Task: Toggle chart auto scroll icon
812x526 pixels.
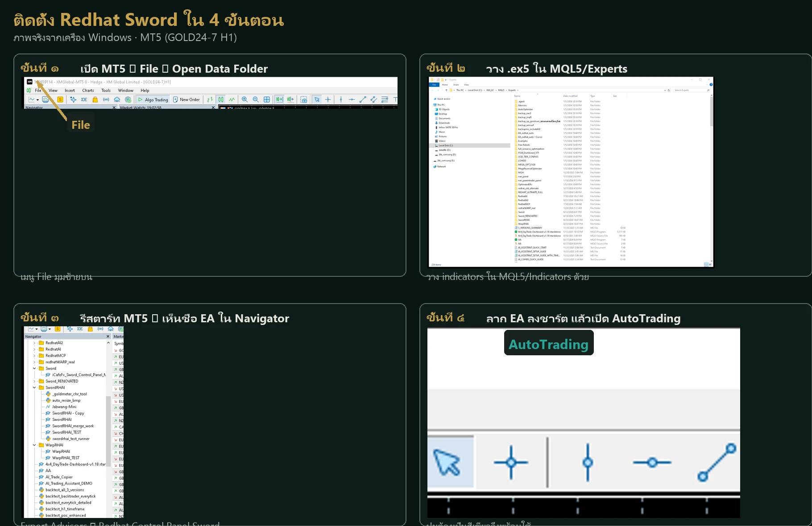Action: pos(279,99)
